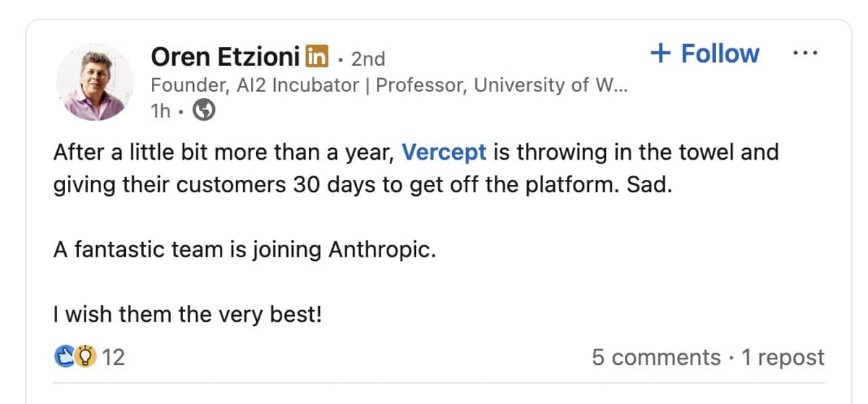Click the globe public visibility icon
Viewport: 868px width, 404px height.
205,111
